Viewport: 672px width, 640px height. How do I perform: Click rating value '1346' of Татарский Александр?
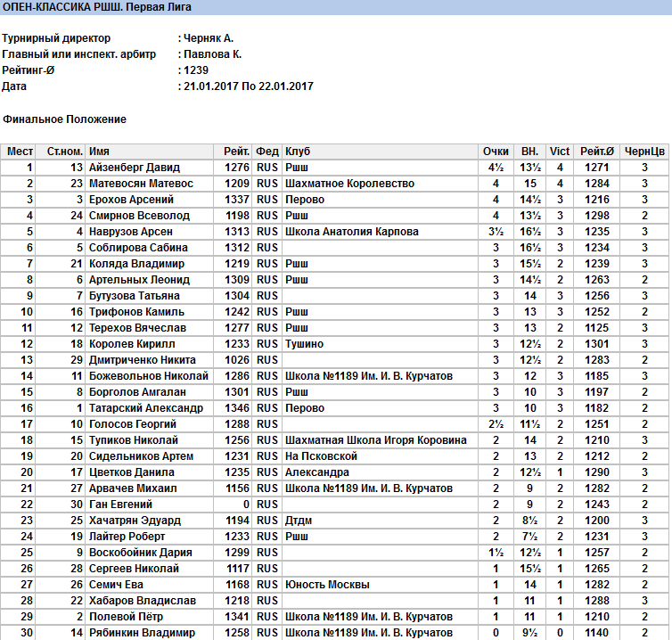click(237, 408)
